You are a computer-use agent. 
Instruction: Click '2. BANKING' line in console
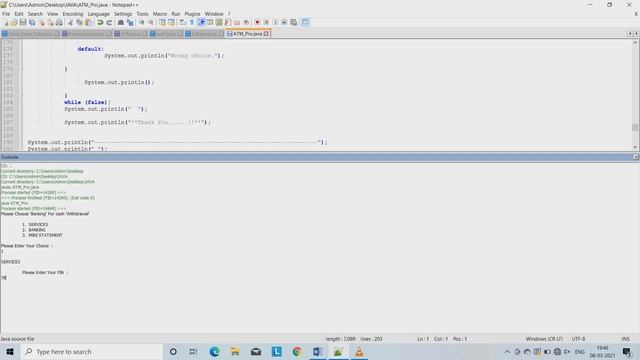click(x=34, y=230)
